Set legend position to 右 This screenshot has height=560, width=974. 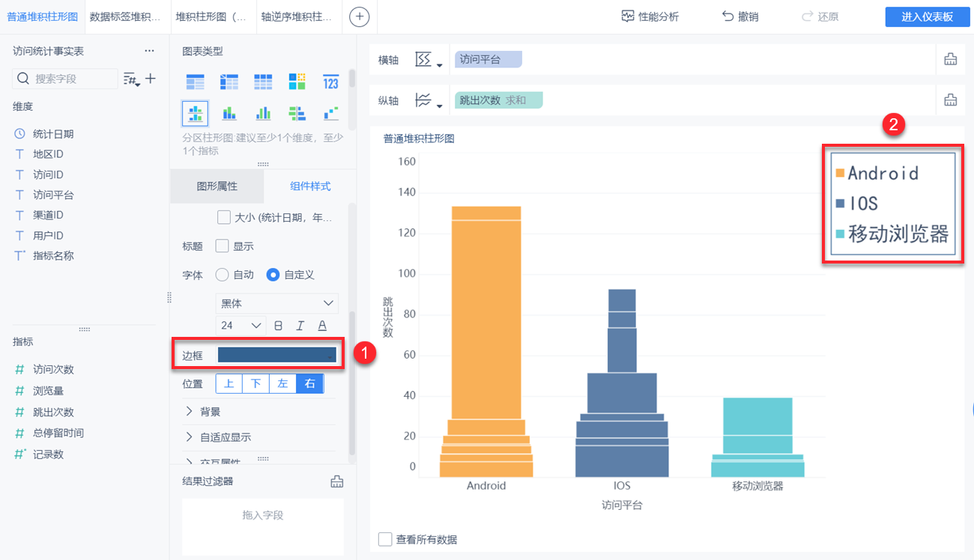coord(310,384)
